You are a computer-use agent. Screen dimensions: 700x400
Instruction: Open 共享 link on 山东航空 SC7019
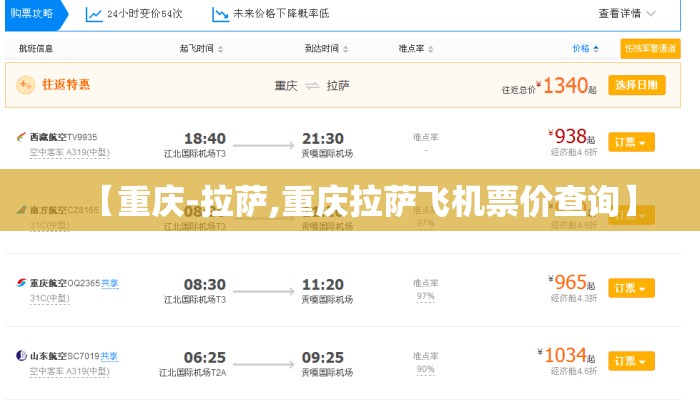(109, 356)
